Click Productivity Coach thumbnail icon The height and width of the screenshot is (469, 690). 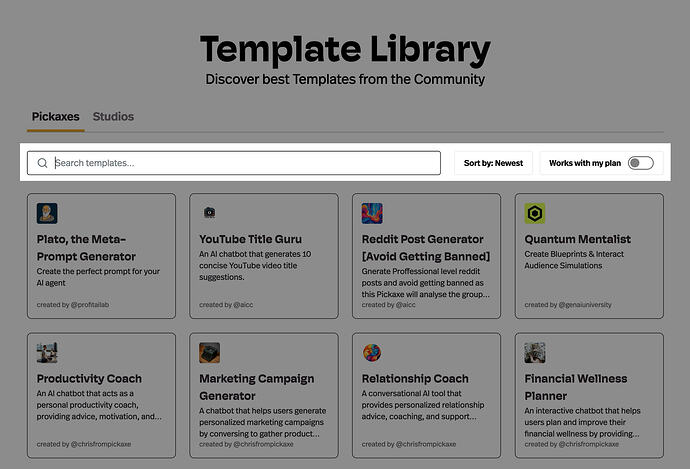(x=47, y=353)
